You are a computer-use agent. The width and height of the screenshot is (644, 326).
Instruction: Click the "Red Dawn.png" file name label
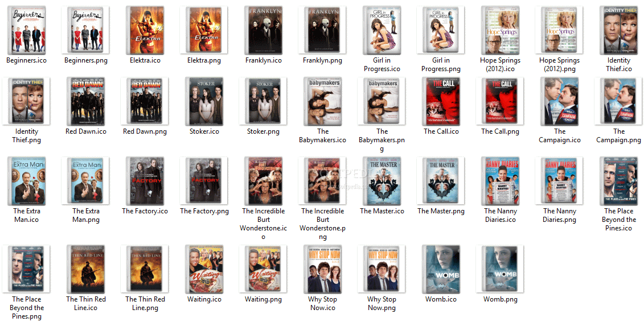tap(145, 132)
